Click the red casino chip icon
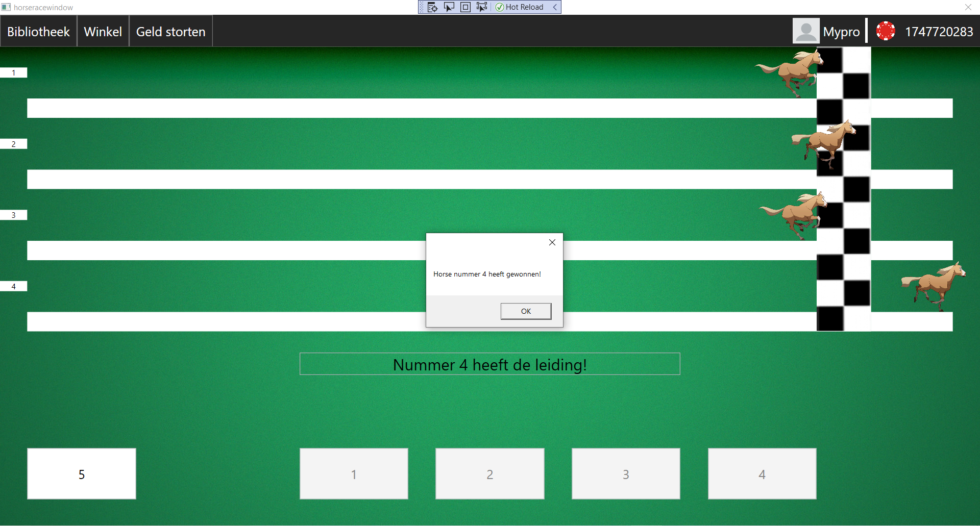980x526 pixels. (x=886, y=31)
